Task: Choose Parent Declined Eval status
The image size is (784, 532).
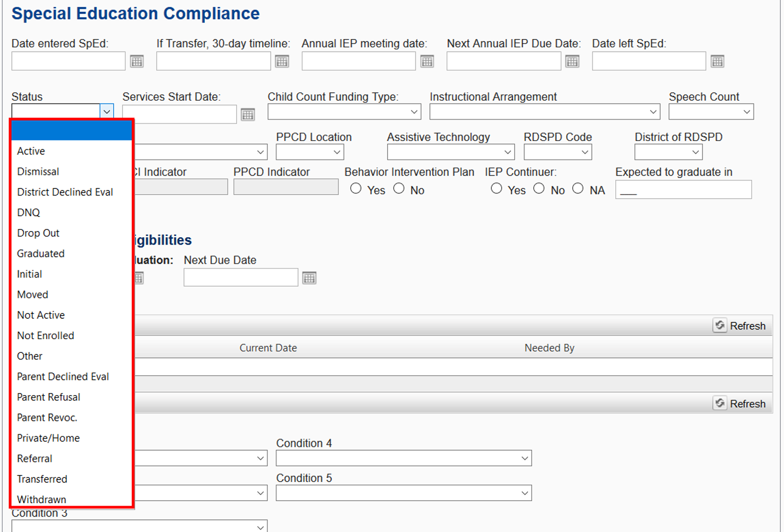Action: click(x=72, y=377)
